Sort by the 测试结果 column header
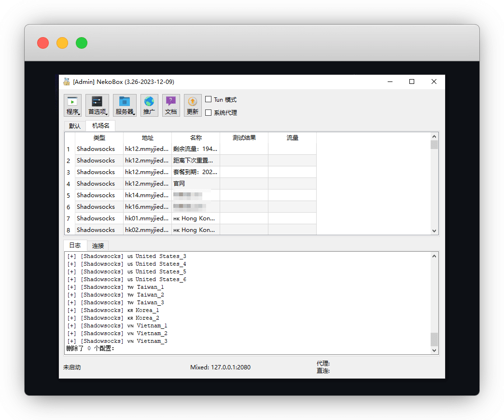Viewport: 504px width, 420px height. (x=244, y=138)
